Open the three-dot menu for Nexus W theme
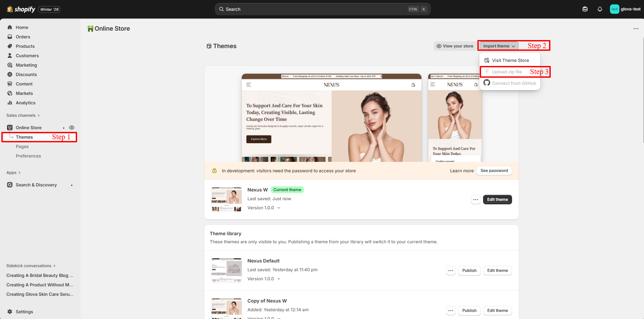This screenshot has width=644, height=319. click(x=475, y=200)
